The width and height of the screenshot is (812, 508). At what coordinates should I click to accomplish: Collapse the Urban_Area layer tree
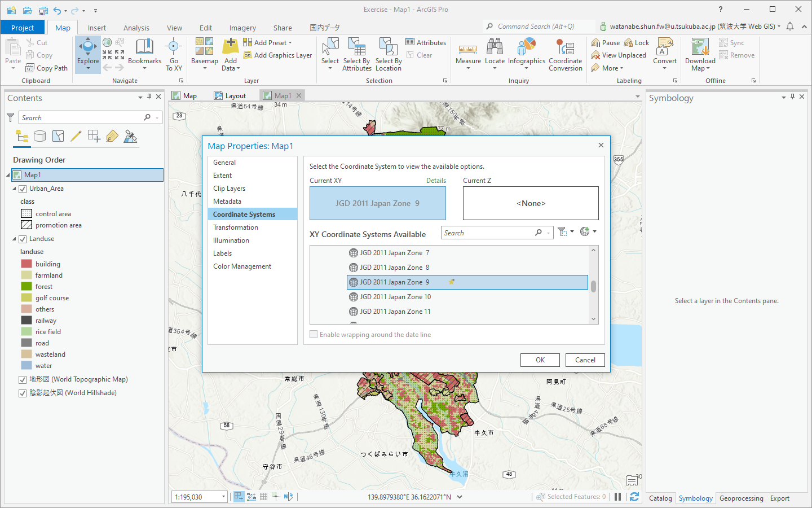click(14, 189)
